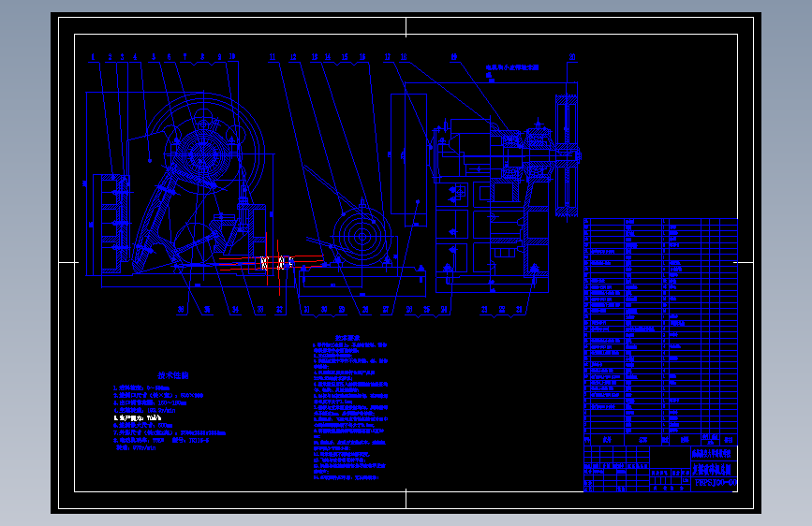Image resolution: width=812 pixels, height=526 pixels.
Task: Select the 技术性能 heading text
Action: tap(173, 375)
